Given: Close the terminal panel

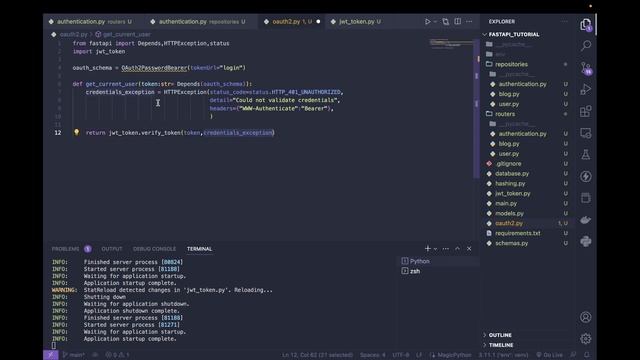Looking at the screenshot, I should 469,249.
